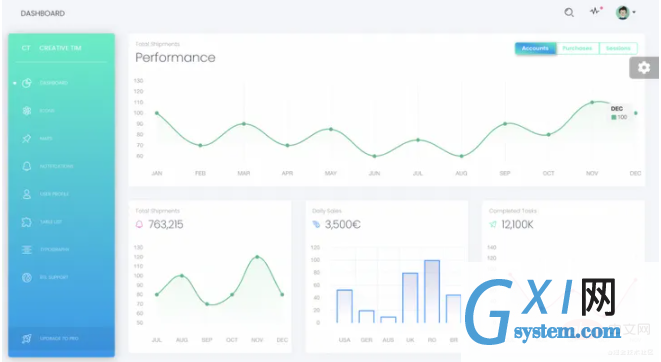Click the Upgrade to Pro link text

click(59, 338)
